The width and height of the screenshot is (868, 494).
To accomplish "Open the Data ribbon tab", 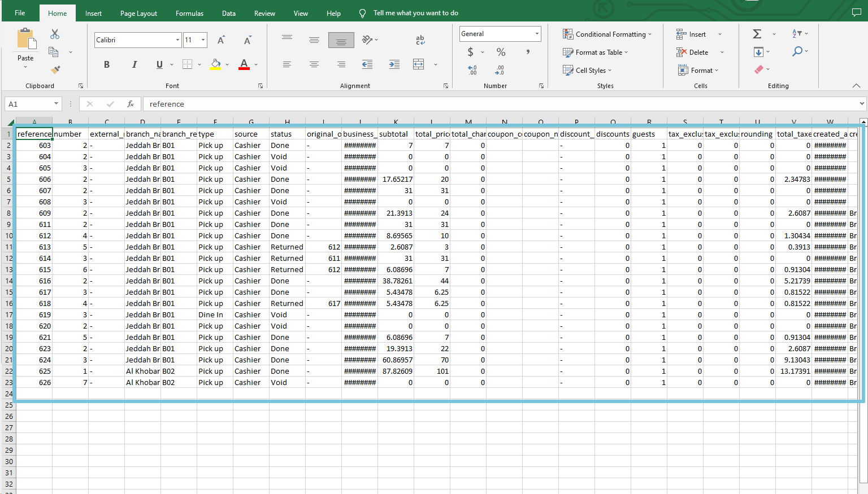I will pyautogui.click(x=228, y=13).
